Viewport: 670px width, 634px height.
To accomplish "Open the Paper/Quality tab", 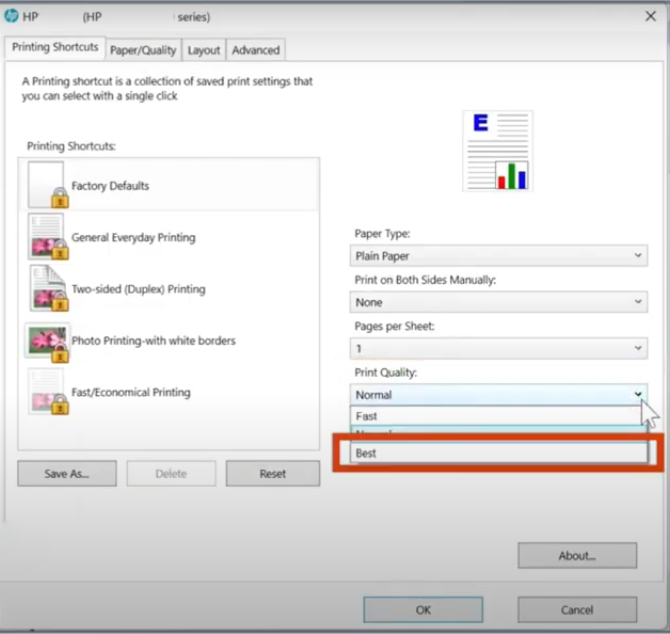I will 143,50.
